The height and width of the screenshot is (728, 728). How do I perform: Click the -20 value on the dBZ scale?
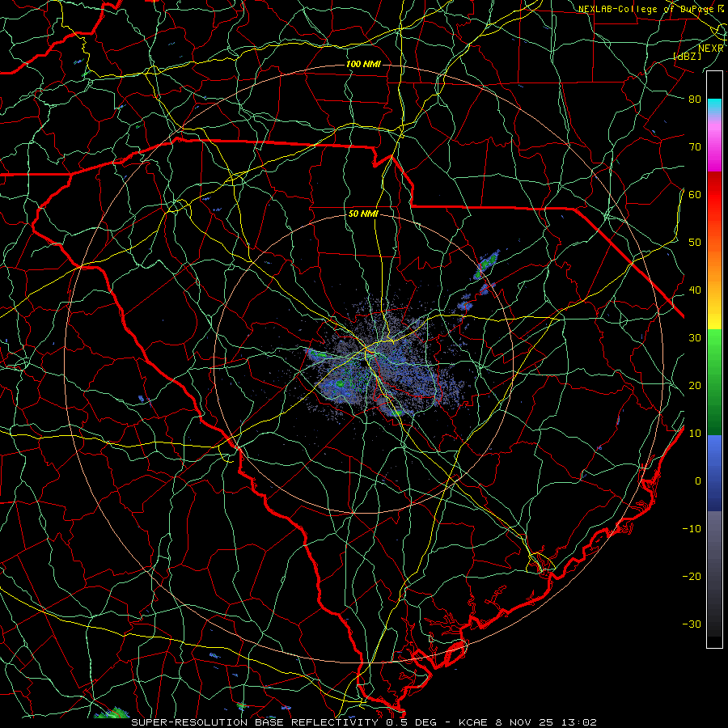[x=692, y=576]
